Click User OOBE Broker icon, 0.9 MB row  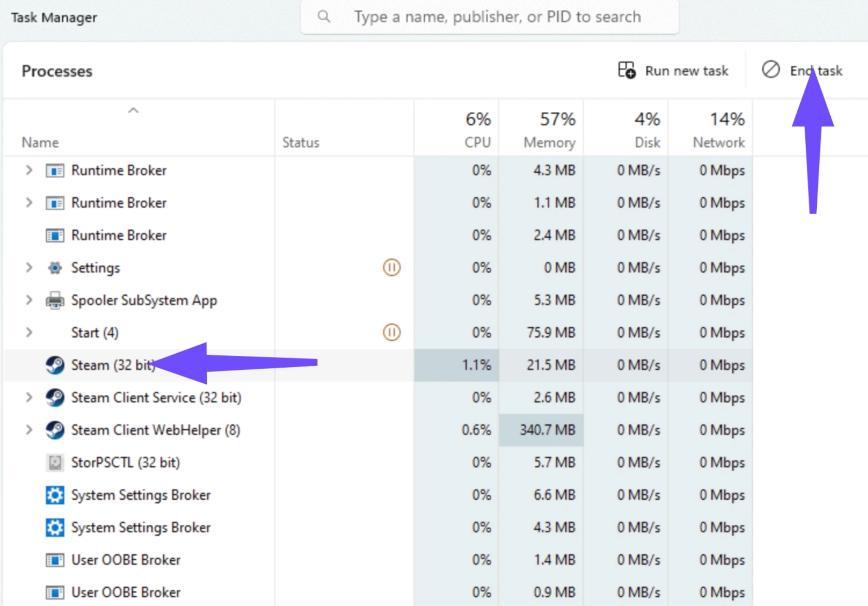(55, 592)
